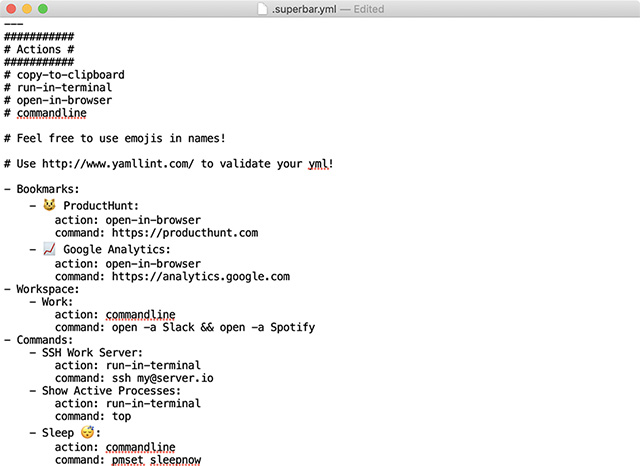
Task: Open the Edited status dropdown in title
Action: [369, 9]
